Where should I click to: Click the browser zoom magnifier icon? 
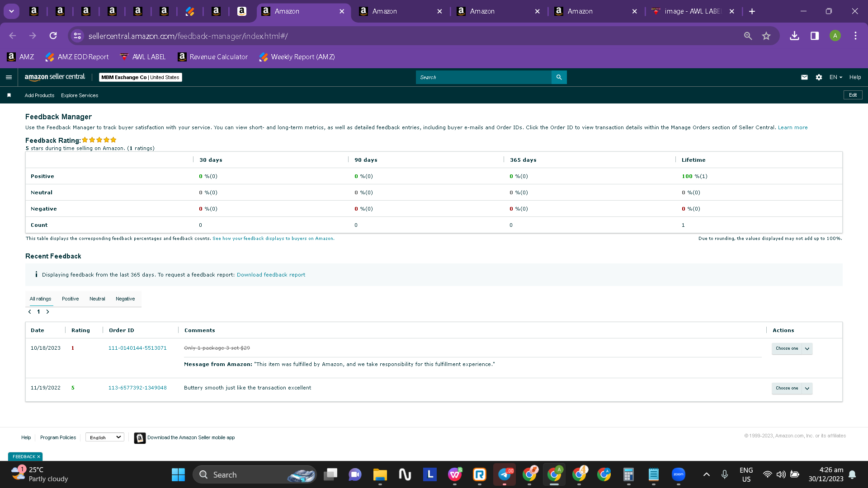(x=748, y=36)
